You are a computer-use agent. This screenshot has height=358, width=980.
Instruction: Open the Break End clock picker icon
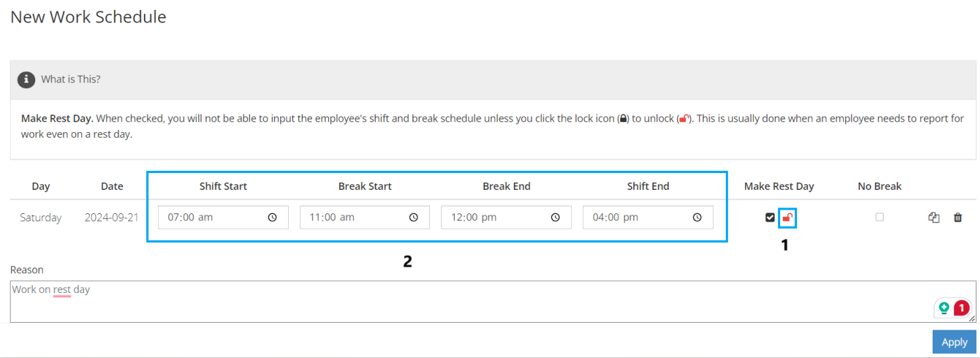[556, 217]
